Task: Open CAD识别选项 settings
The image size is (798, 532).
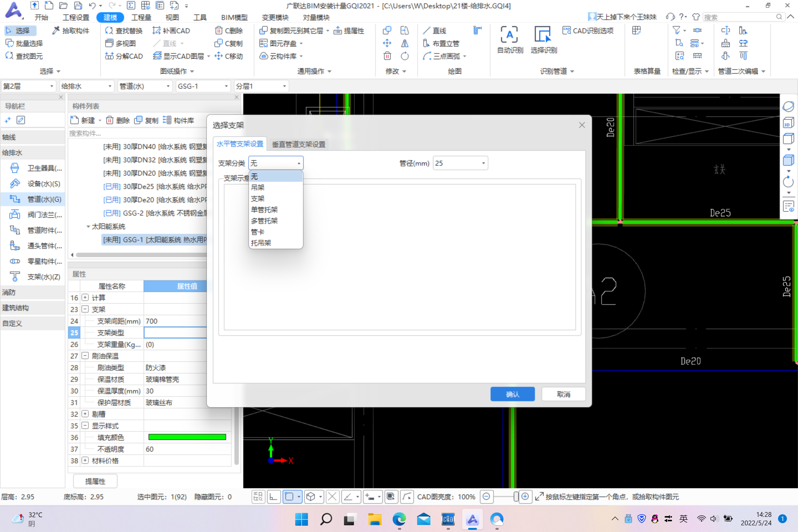Action: pos(588,31)
